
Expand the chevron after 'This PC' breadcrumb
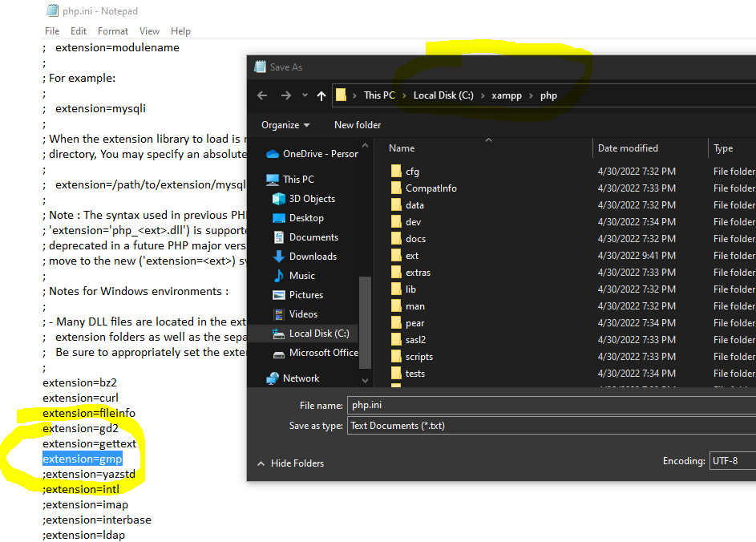click(x=404, y=95)
